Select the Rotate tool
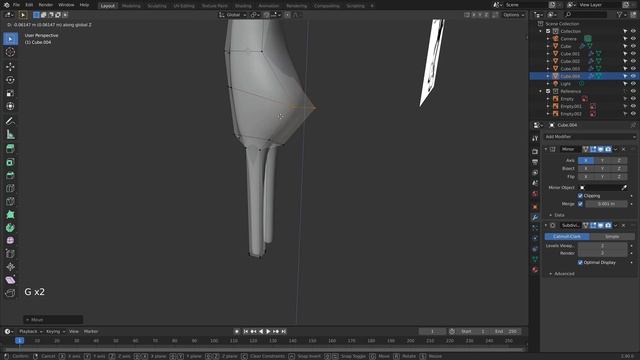Screen dimensions: 640x360 tap(10, 80)
